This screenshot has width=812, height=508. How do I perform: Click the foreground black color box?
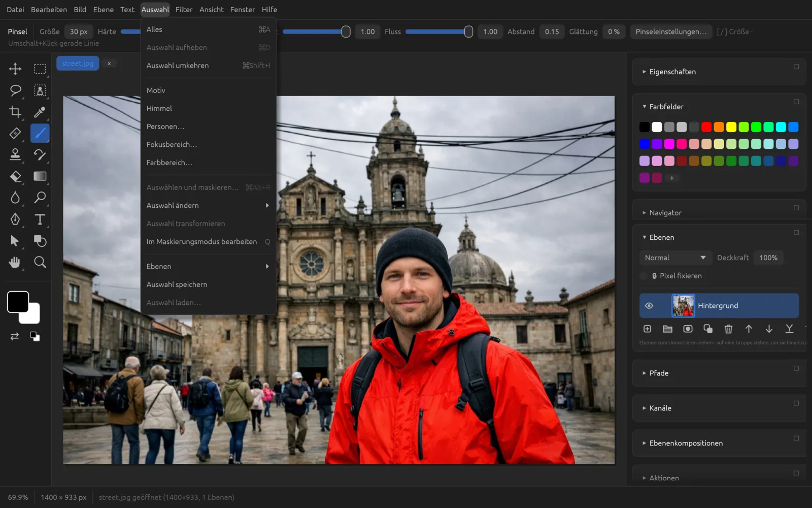pos(18,302)
